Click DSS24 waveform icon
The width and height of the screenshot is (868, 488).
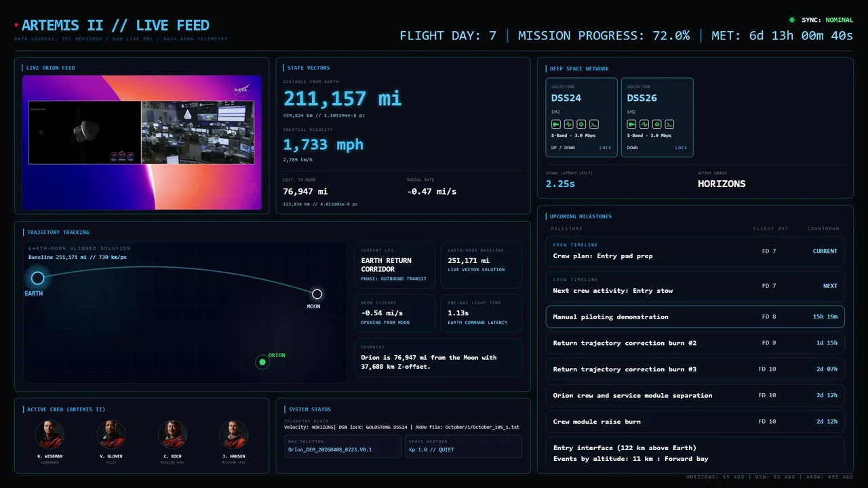(x=568, y=124)
